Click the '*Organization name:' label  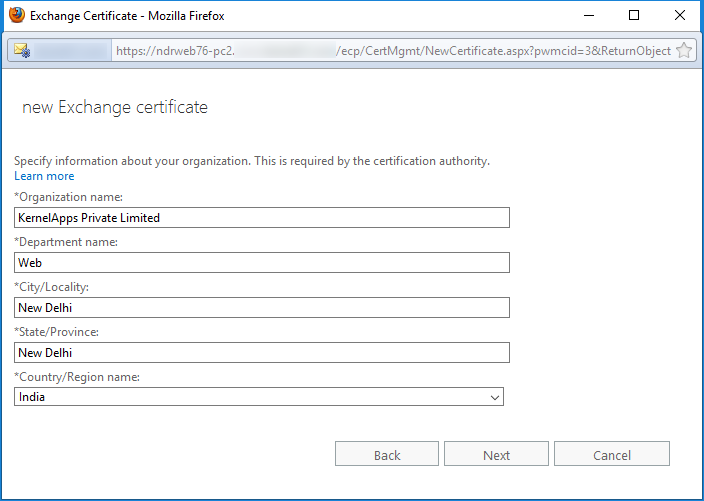68,197
